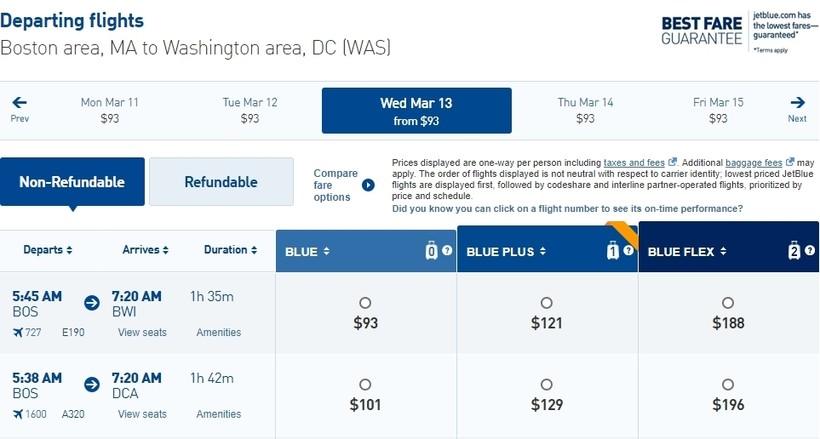The image size is (820, 439).
Task: Sort flights by Arrives column
Action: point(145,250)
